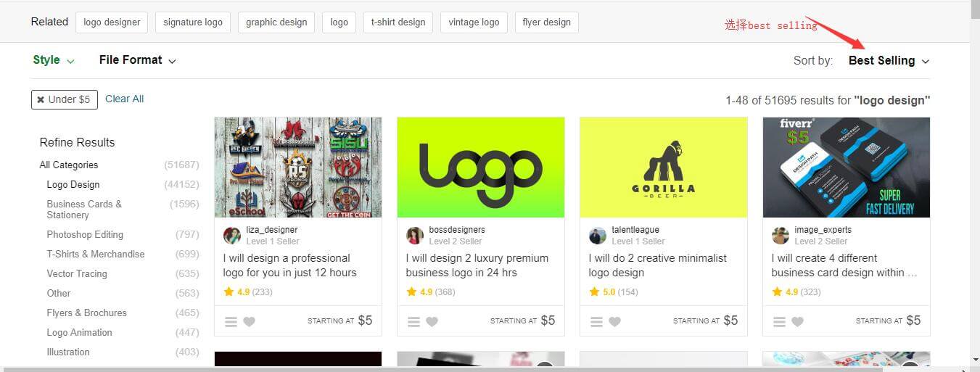Click liza_designer seller avatar
Screen dimensions: 980x372
pyautogui.click(x=232, y=235)
